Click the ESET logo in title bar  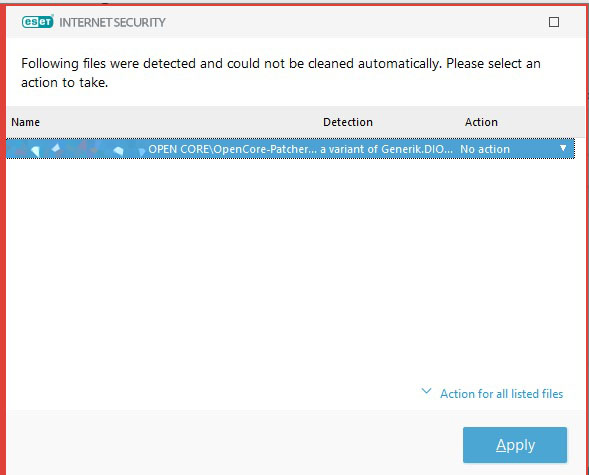click(x=38, y=22)
